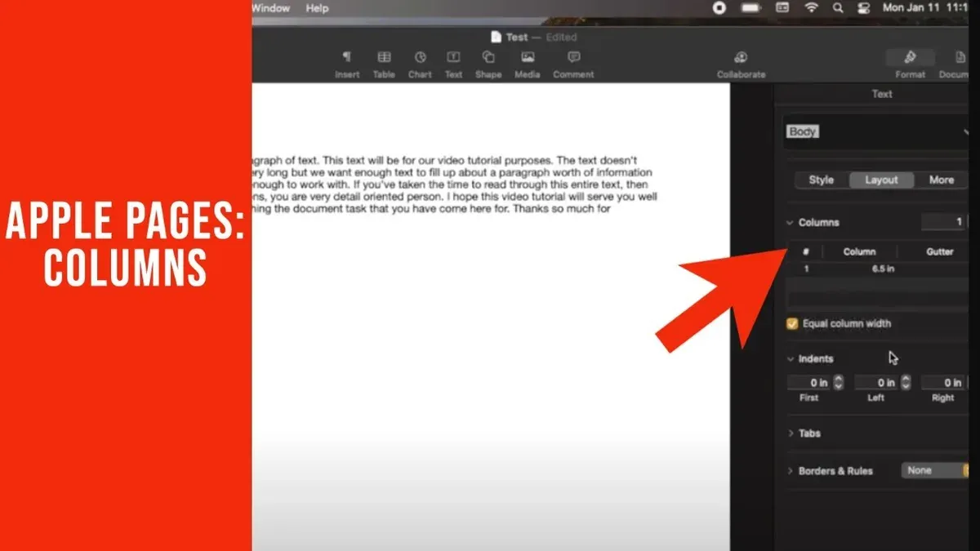The width and height of the screenshot is (980, 551).
Task: Click the screen recording stop icon
Action: pyautogui.click(x=719, y=7)
